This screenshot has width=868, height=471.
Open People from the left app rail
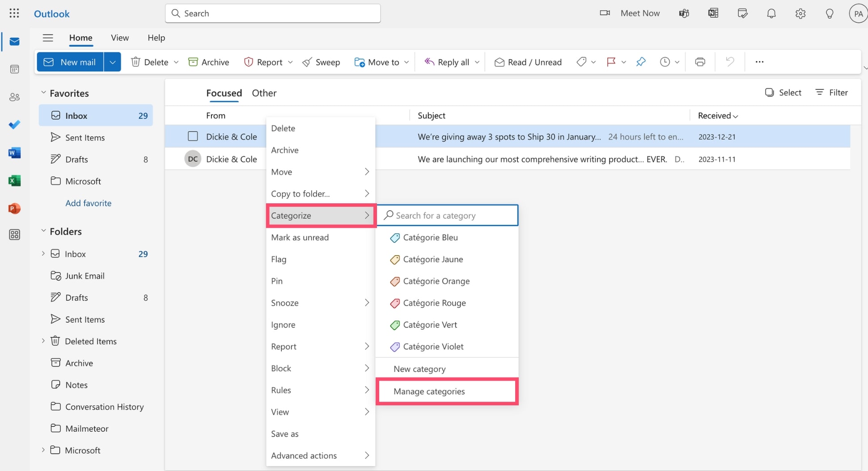pos(14,97)
